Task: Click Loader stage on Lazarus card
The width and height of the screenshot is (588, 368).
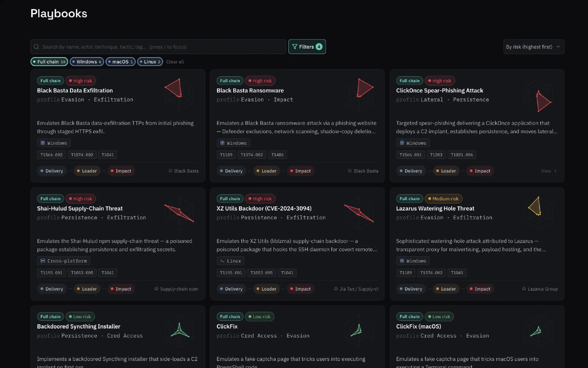Action: (446, 289)
